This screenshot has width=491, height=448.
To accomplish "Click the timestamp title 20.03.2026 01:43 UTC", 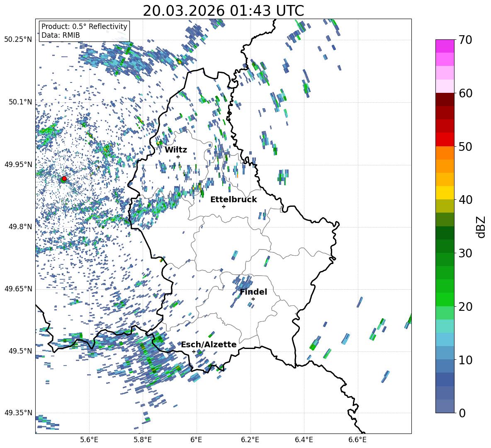I will pyautogui.click(x=223, y=11).
